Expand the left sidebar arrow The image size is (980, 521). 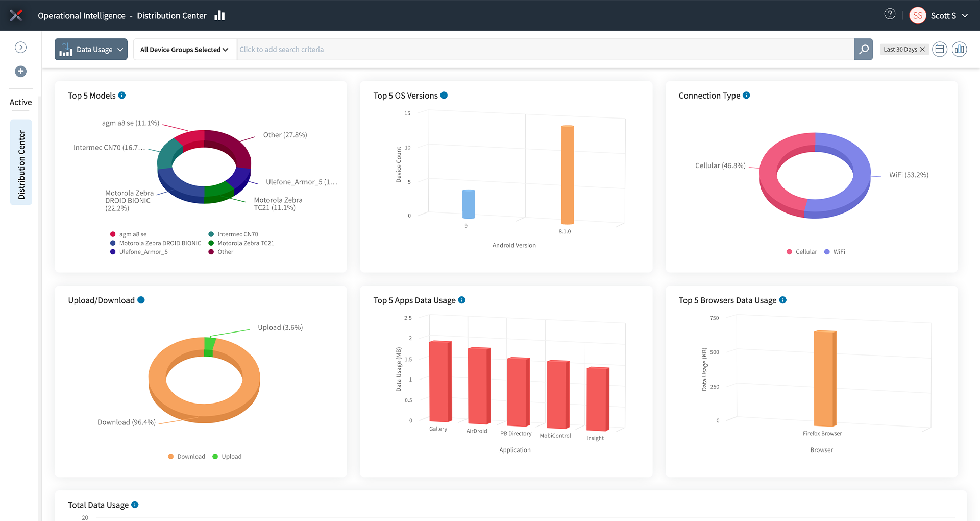click(x=21, y=48)
